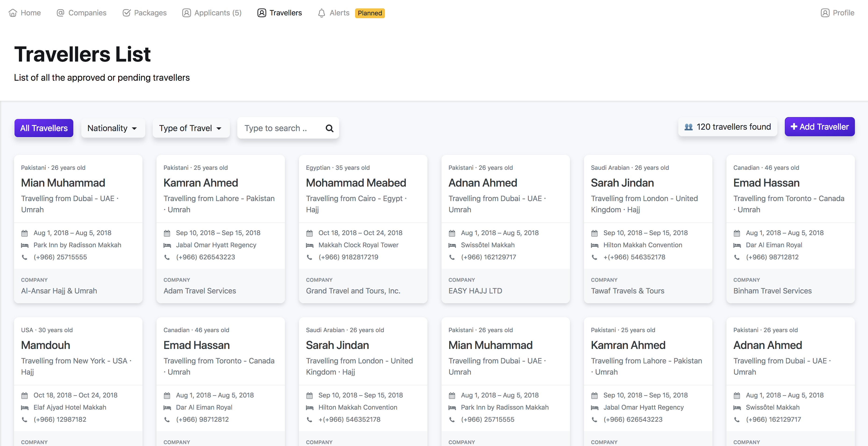Click the Alerts bell icon
This screenshot has width=868, height=446.
(321, 13)
